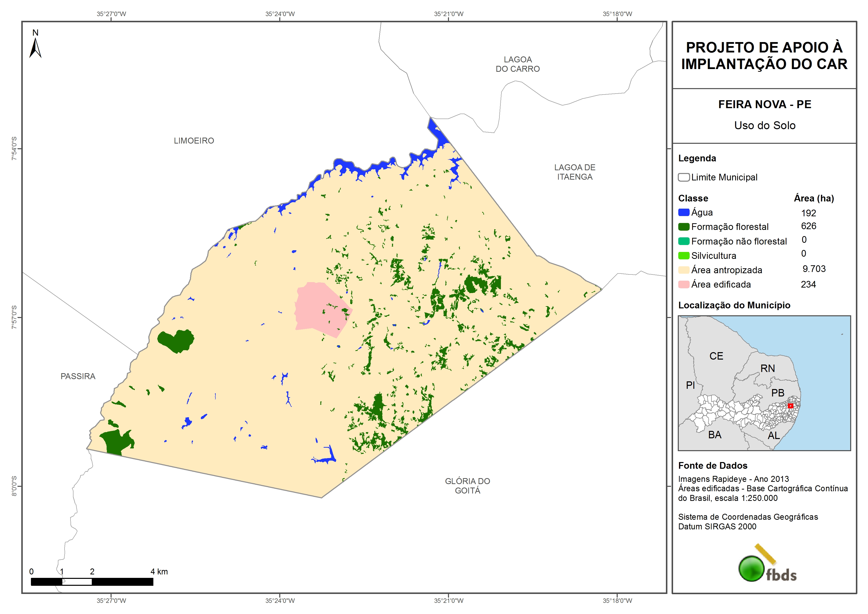
Task: Click the Área edificada pink swatch
Action: [683, 284]
